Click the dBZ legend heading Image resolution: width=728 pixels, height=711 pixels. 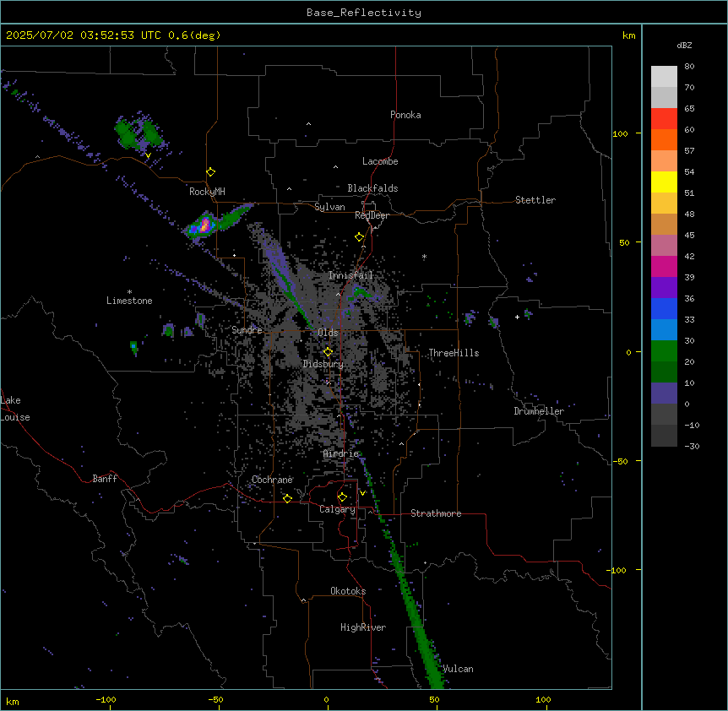coord(684,45)
